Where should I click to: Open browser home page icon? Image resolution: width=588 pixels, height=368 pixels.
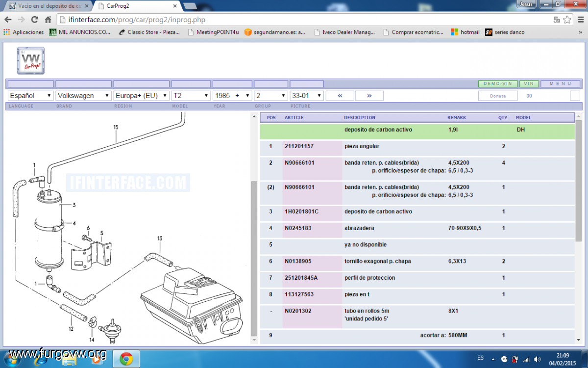click(x=48, y=20)
